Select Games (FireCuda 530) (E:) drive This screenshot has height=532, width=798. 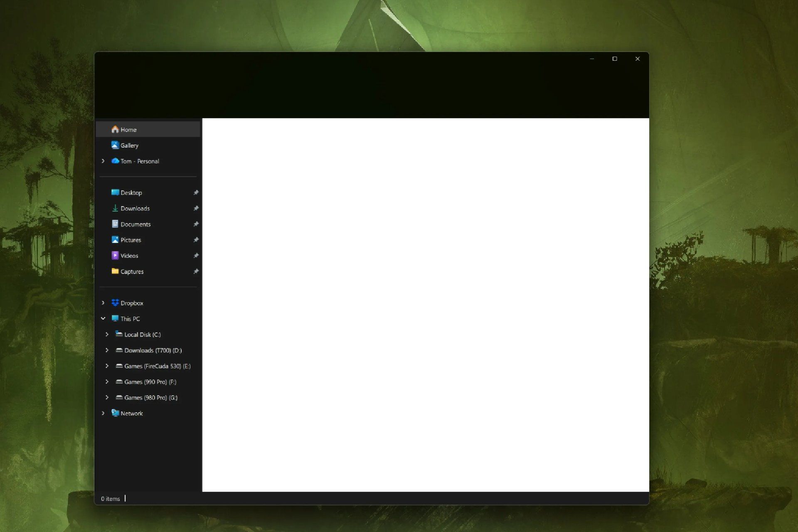(157, 366)
